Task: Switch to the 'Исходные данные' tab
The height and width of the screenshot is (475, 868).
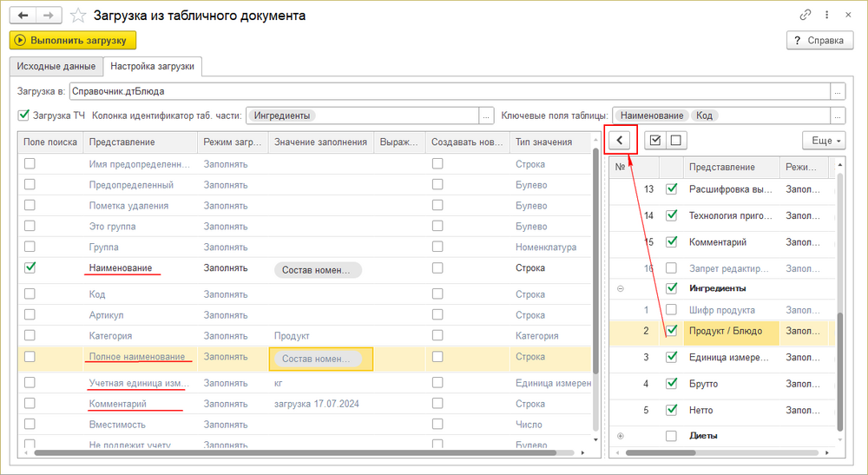Action: 55,67
